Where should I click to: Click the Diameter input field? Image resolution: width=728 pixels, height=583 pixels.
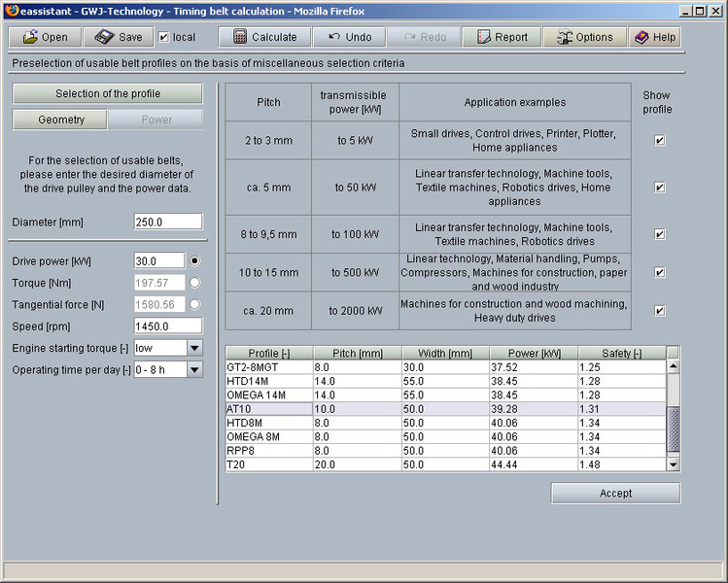[x=167, y=222]
